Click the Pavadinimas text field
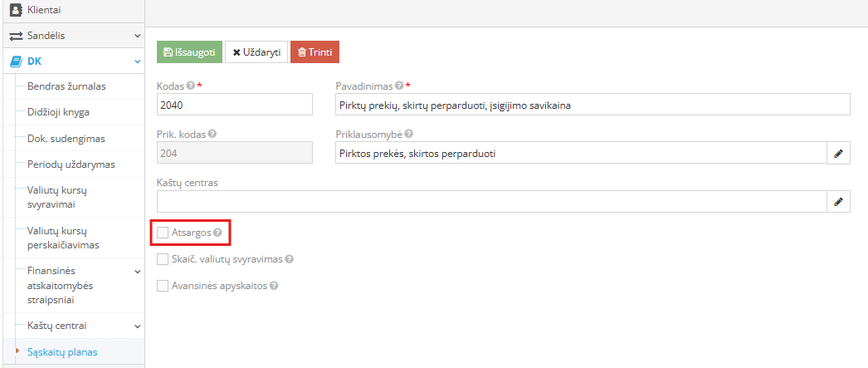The height and width of the screenshot is (368, 868). coord(592,105)
